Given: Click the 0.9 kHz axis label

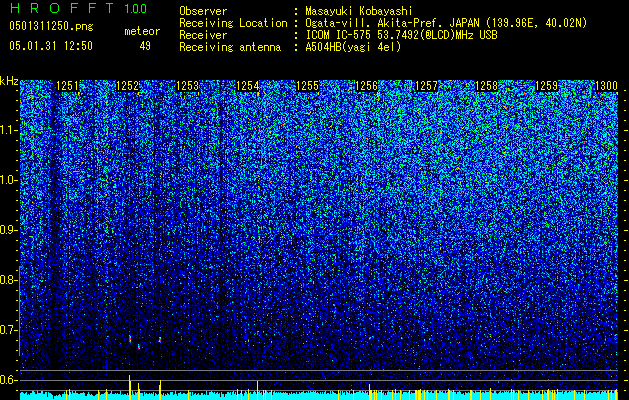Looking at the screenshot, I should tap(9, 230).
